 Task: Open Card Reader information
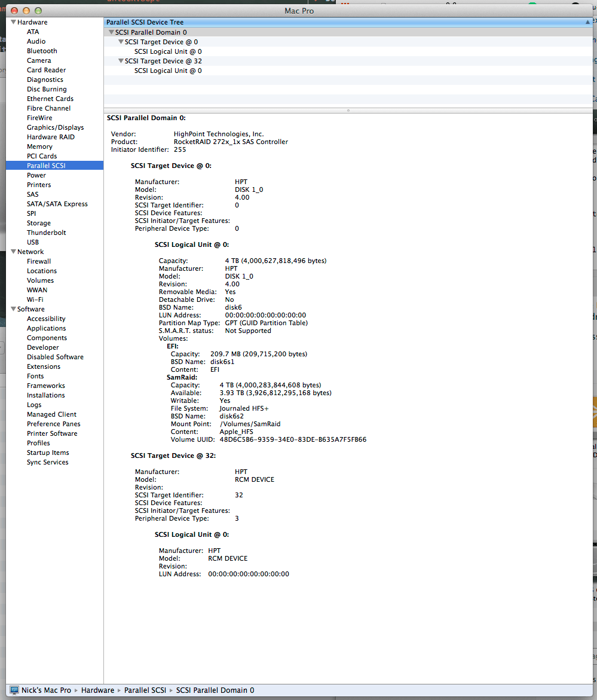coord(47,70)
